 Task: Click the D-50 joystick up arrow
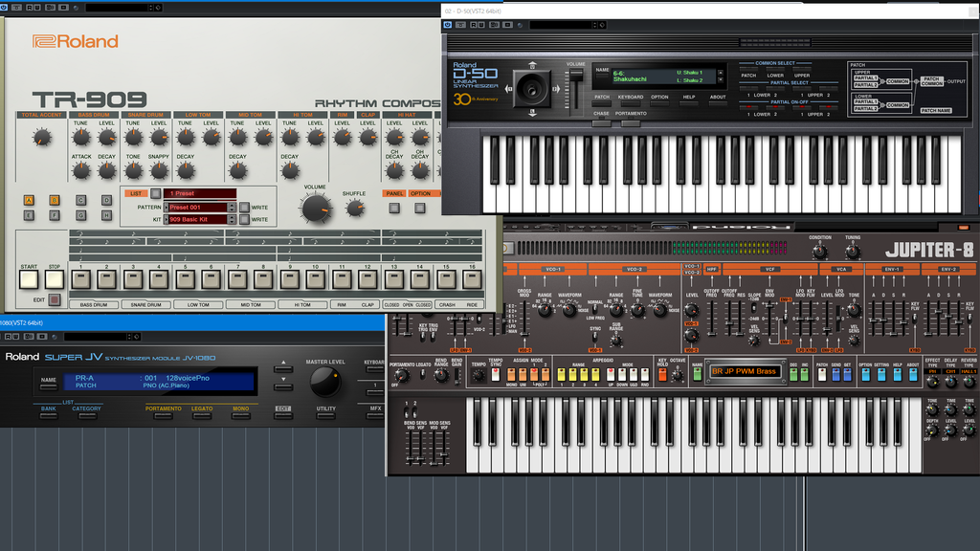pyautogui.click(x=532, y=65)
